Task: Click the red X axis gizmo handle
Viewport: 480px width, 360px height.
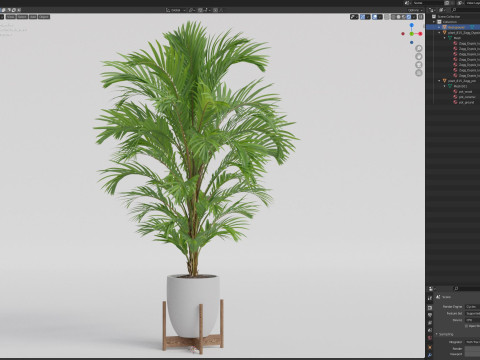Action: click(420, 34)
